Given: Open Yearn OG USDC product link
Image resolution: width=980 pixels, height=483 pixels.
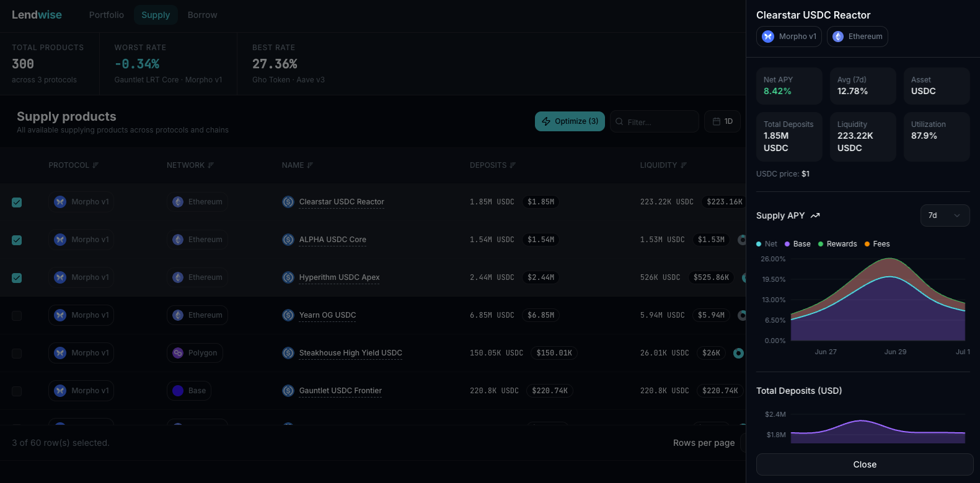Looking at the screenshot, I should coord(327,315).
